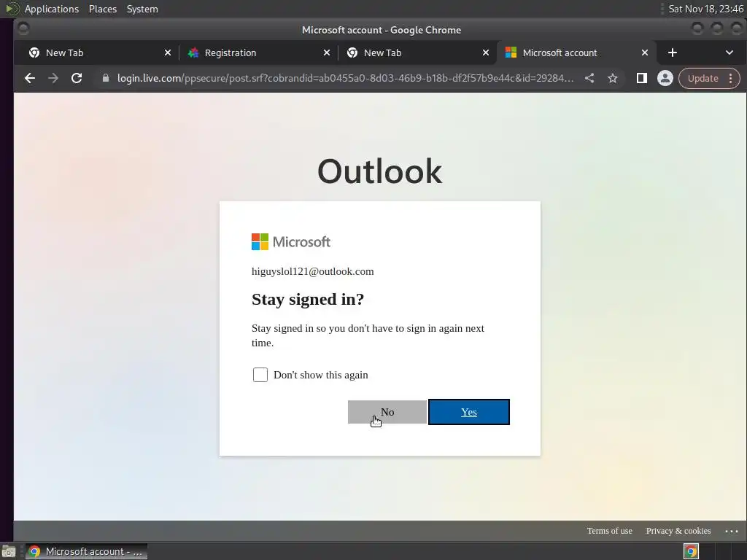Open the System menu
Screen dimensions: 747x560
click(142, 9)
